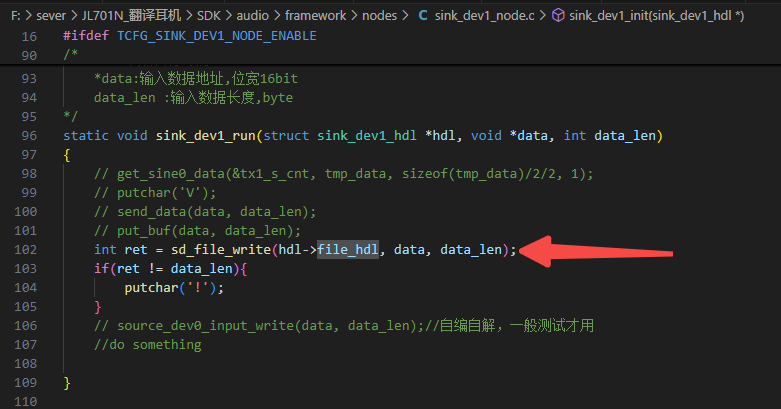Click the sticky '/*' comment line 90

[71, 55]
